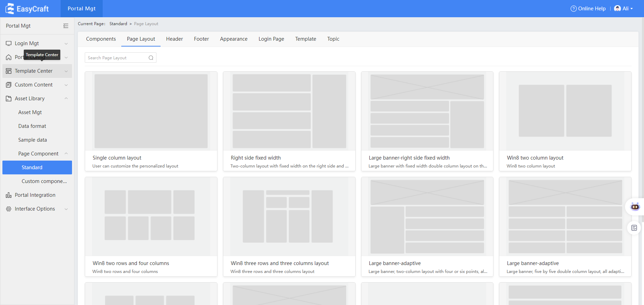Screen dimensions: 644x305
Task: Click the floating notes icon on the right edge
Action: (634, 228)
